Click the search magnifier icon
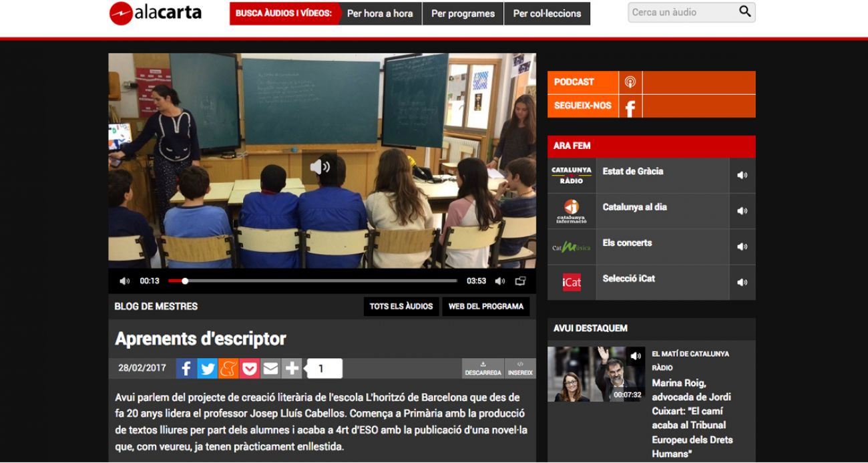Screen dimensions: 868x463 pyautogui.click(x=745, y=12)
